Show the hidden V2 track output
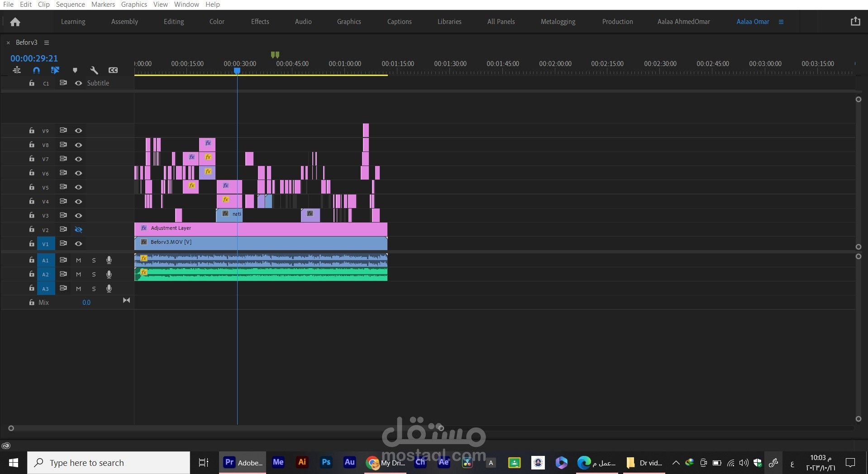The width and height of the screenshot is (868, 474). point(78,229)
